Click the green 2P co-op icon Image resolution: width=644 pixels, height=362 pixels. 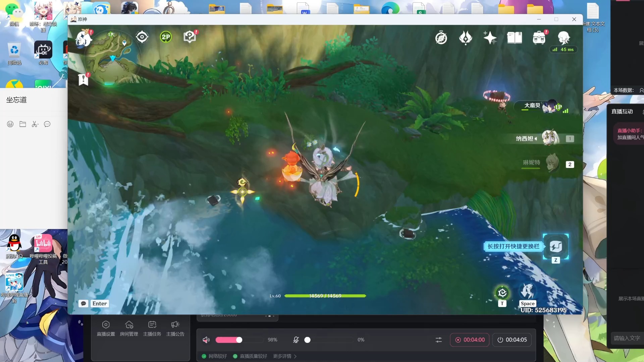(166, 37)
